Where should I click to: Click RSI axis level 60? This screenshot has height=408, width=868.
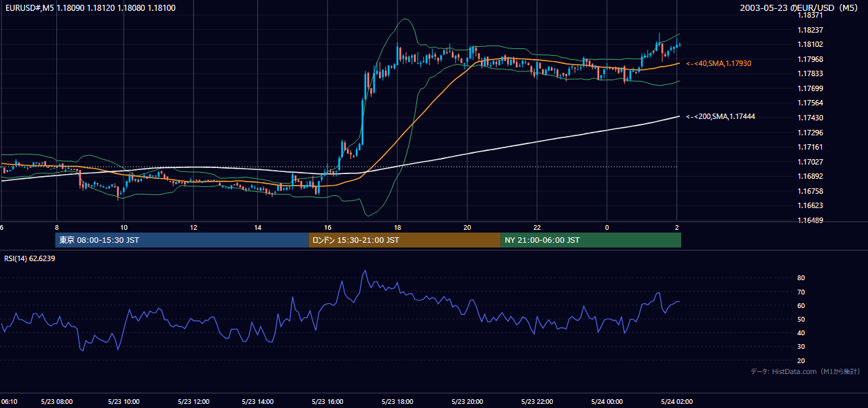pyautogui.click(x=801, y=305)
